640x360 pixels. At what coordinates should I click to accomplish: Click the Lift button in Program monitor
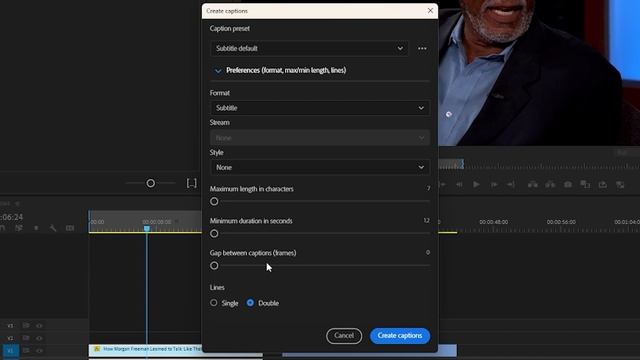pos(533,184)
